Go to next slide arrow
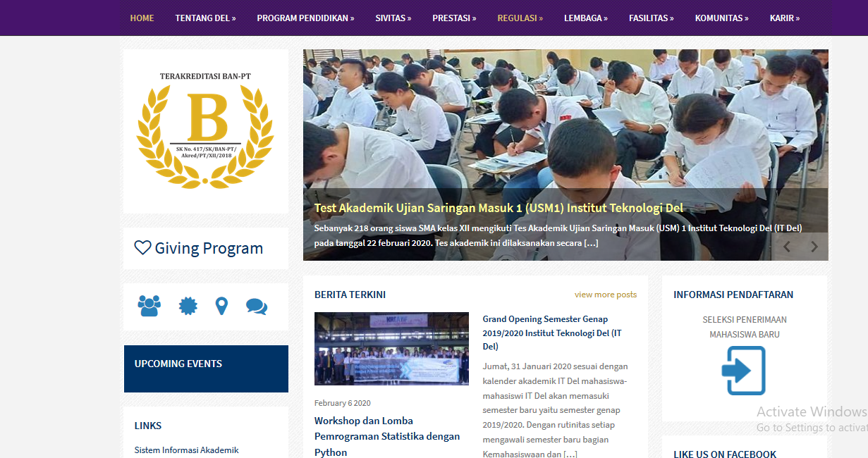 [x=814, y=247]
